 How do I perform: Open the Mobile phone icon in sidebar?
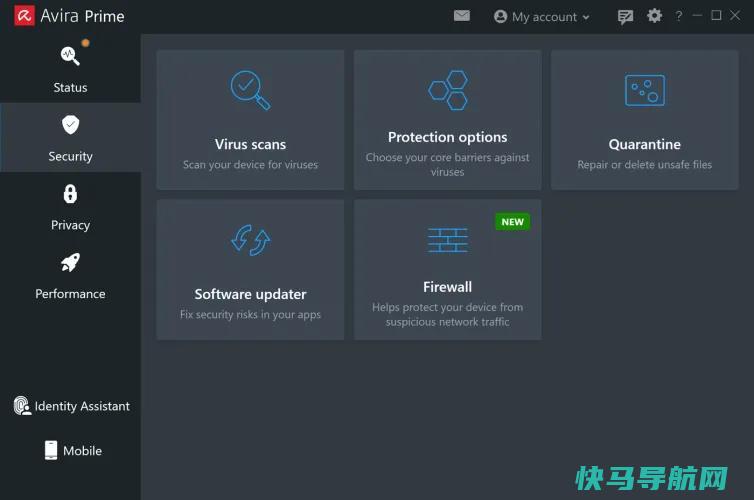click(x=51, y=450)
